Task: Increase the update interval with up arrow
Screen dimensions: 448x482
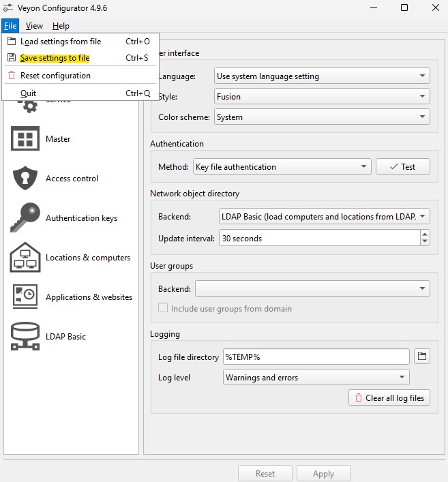Action: [x=425, y=235]
